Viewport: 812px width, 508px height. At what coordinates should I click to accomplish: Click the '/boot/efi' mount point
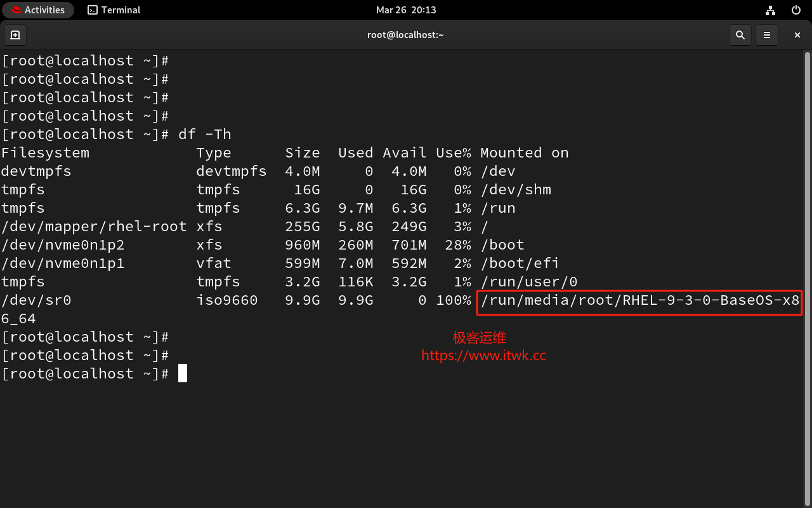[520, 264]
